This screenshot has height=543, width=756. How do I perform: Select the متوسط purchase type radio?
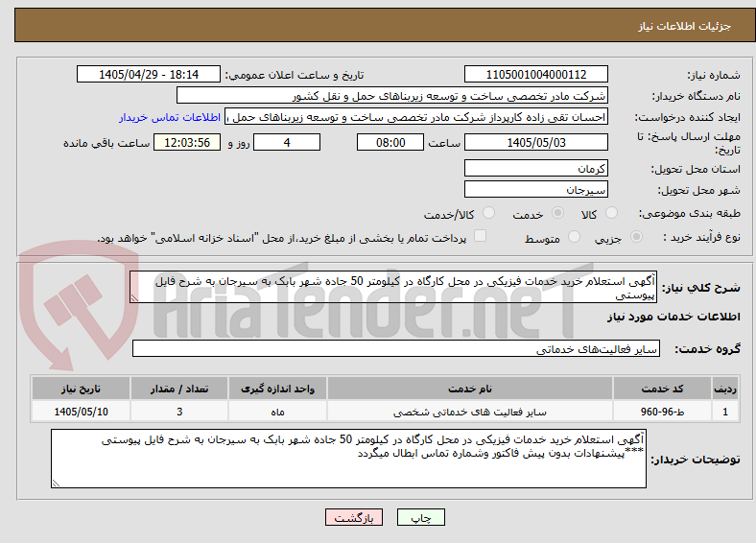pyautogui.click(x=574, y=237)
